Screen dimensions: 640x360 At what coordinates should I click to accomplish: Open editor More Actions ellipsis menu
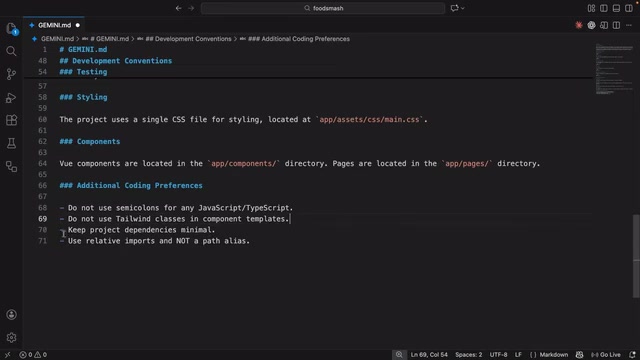tap(629, 25)
